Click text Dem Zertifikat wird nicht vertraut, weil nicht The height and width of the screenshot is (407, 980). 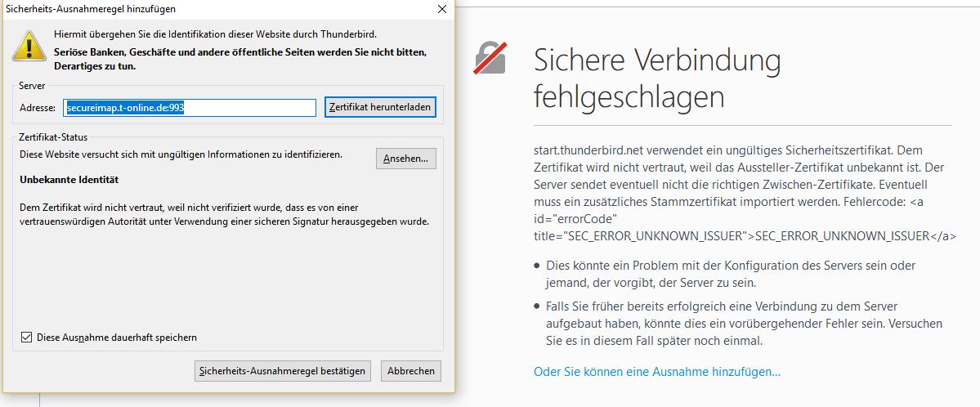tap(225, 214)
